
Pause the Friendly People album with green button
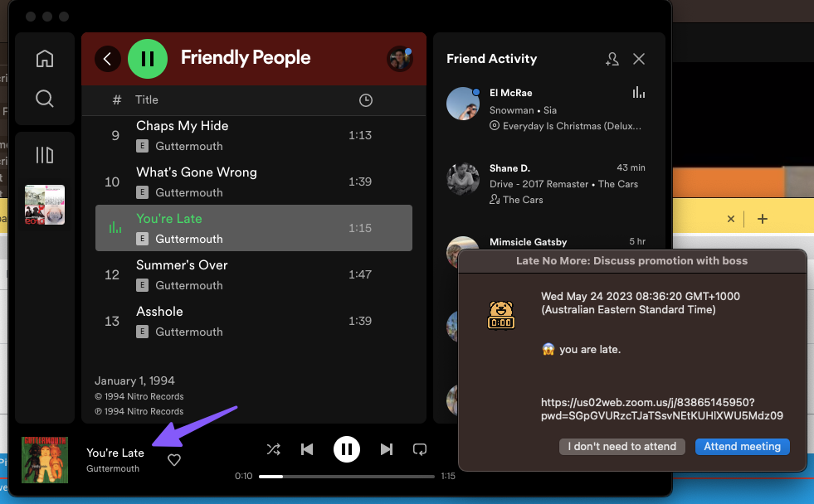pos(148,59)
